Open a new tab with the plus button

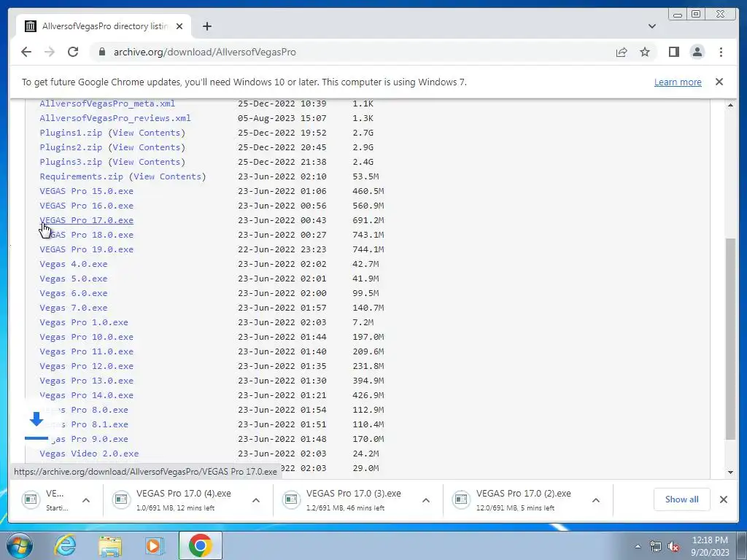206,26
